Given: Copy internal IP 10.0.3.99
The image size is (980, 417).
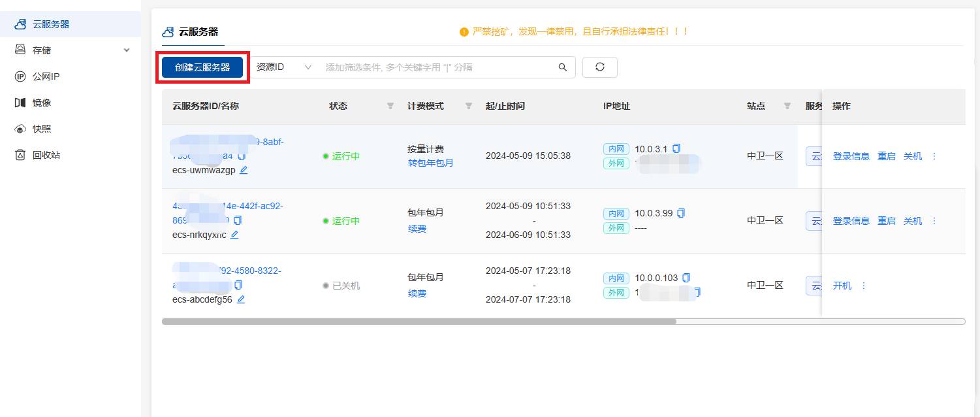Looking at the screenshot, I should [x=682, y=213].
